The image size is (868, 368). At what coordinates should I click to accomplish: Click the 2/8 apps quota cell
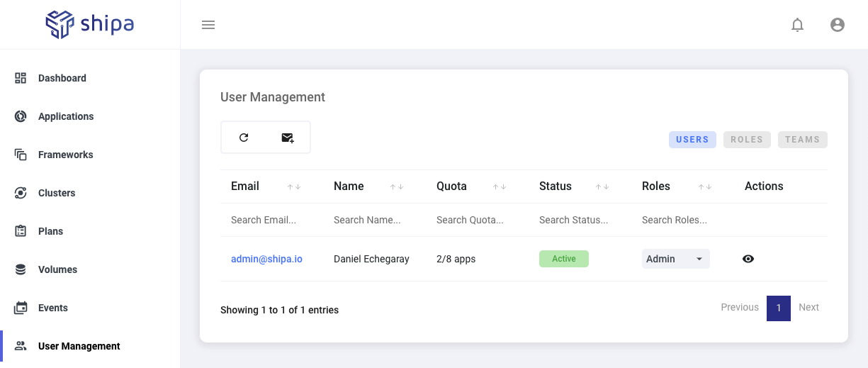[x=456, y=259]
